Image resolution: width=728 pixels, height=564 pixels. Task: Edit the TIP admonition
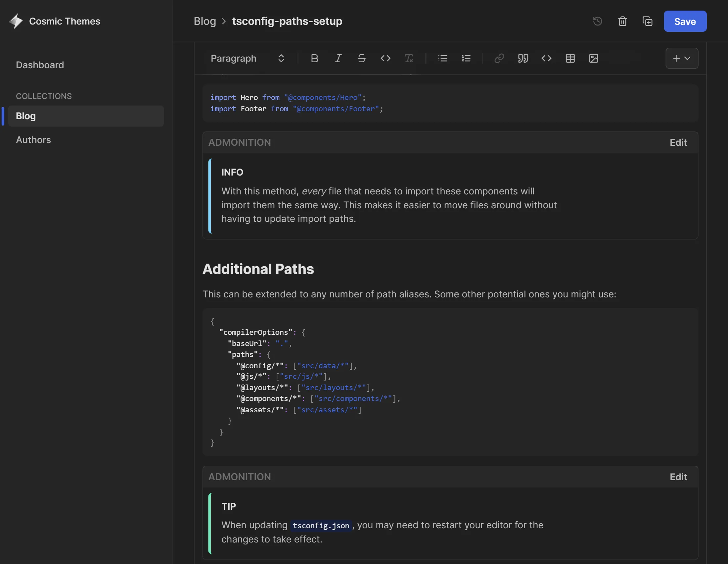pyautogui.click(x=678, y=477)
